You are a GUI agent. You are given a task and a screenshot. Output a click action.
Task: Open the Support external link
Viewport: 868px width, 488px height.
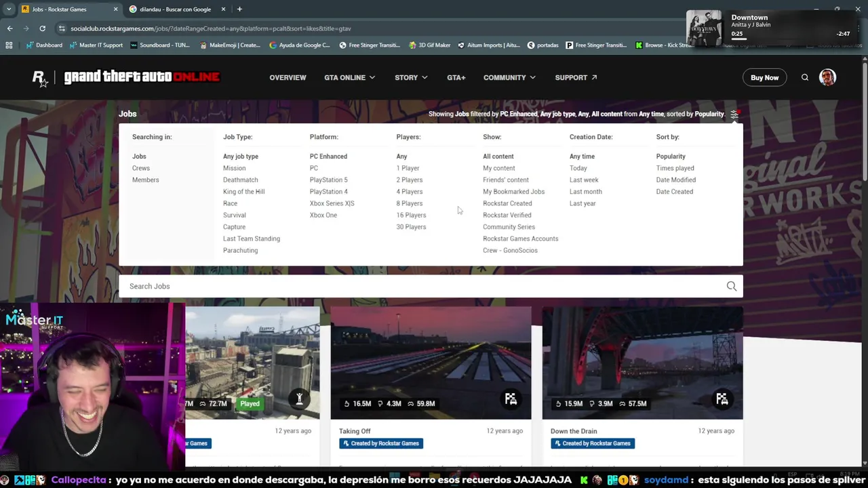[x=576, y=78]
